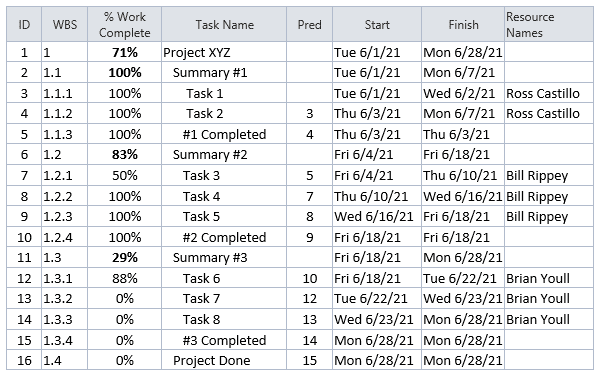The image size is (602, 375).
Task: Click the Project Done task name
Action: point(212,360)
